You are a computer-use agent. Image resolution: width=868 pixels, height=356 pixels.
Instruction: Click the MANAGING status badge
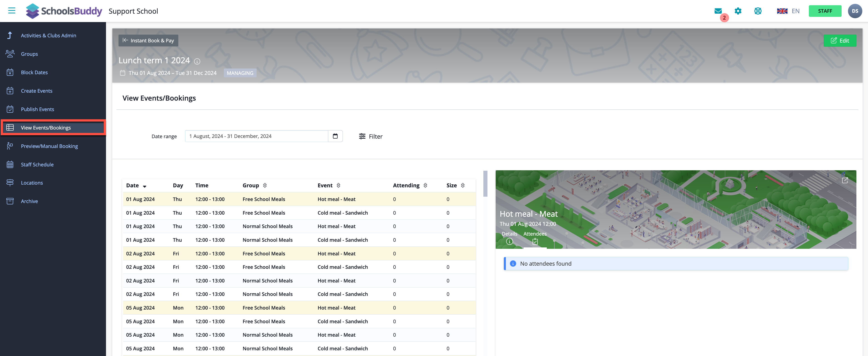pos(240,73)
